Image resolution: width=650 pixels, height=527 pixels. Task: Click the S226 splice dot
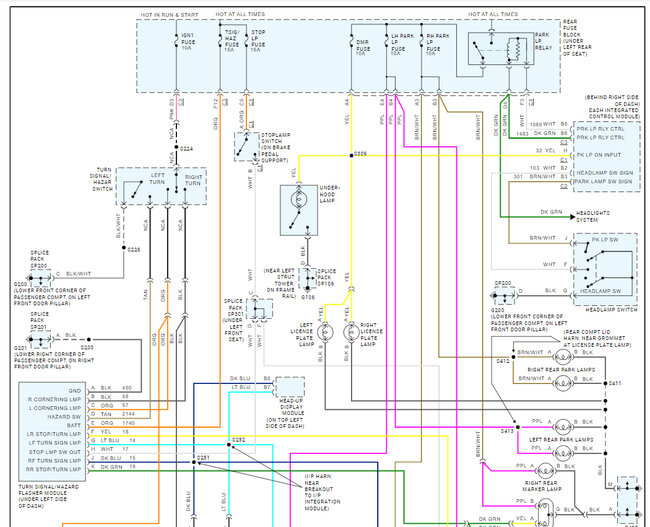coord(124,248)
